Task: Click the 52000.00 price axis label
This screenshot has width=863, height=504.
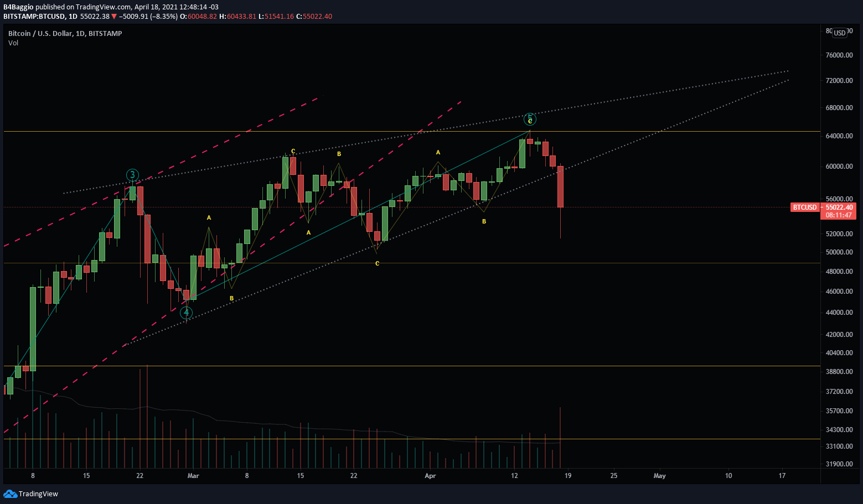Action: pyautogui.click(x=839, y=234)
